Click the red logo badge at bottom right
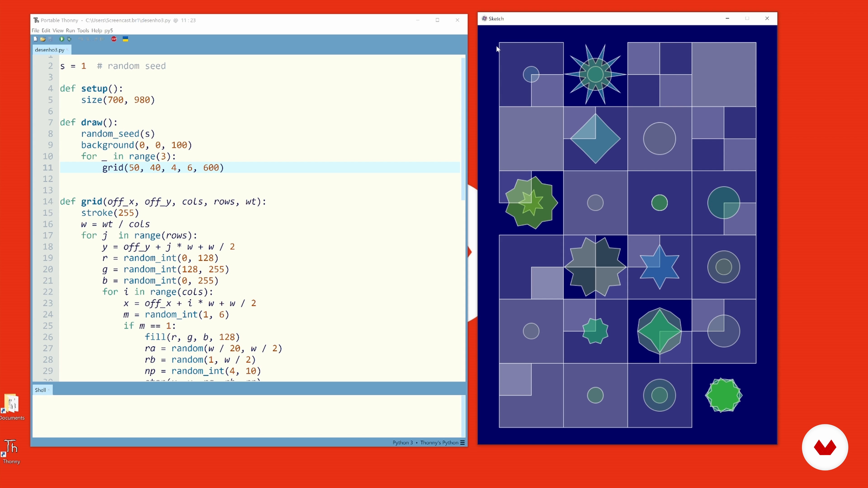This screenshot has width=868, height=488. point(825,447)
